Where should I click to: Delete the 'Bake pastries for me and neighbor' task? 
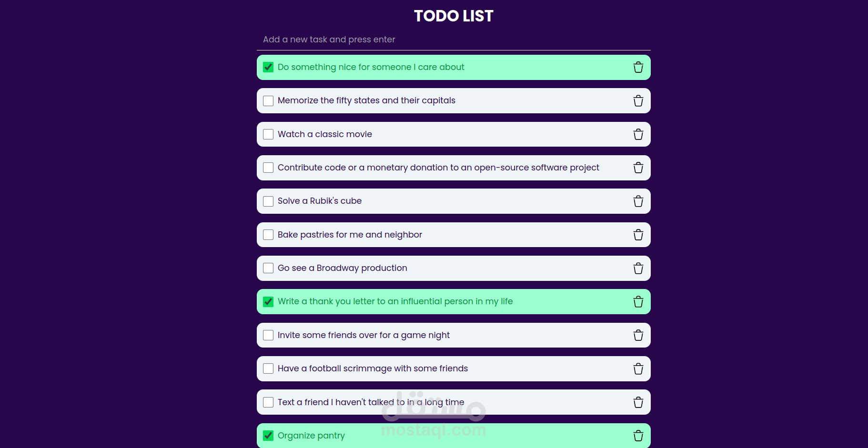(x=638, y=235)
